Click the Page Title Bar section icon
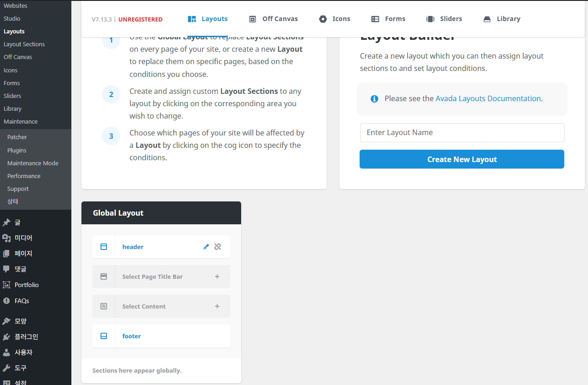This screenshot has width=588, height=385. coord(104,277)
